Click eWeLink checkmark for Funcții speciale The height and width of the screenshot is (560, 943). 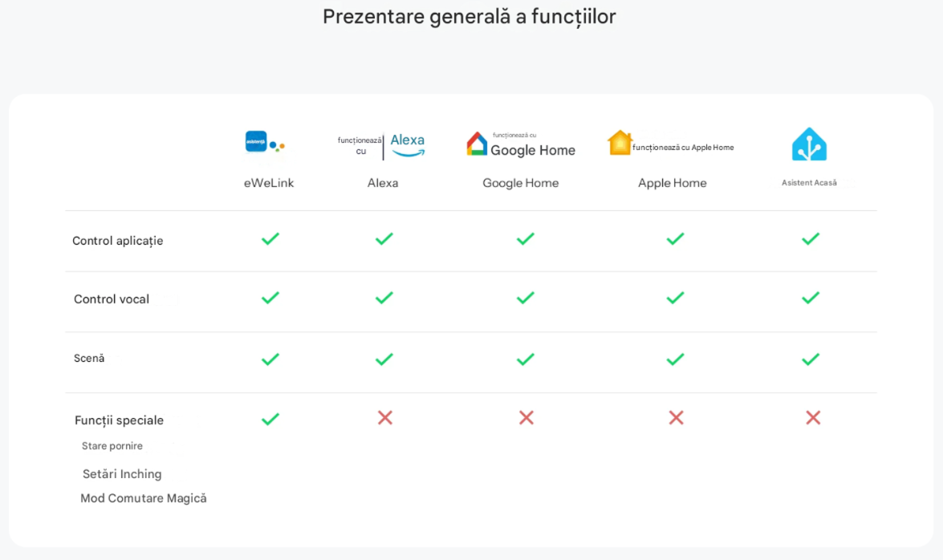(x=270, y=419)
